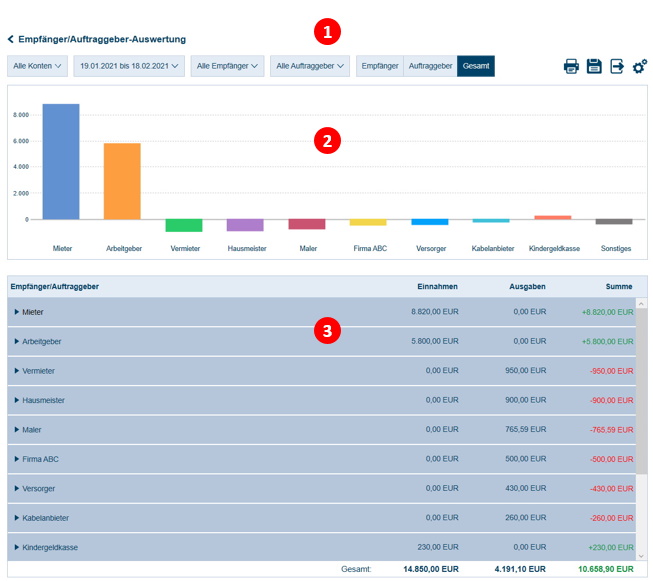Click the blue Mieter bar in chart
This screenshot has width=653, height=581.
pos(61,161)
